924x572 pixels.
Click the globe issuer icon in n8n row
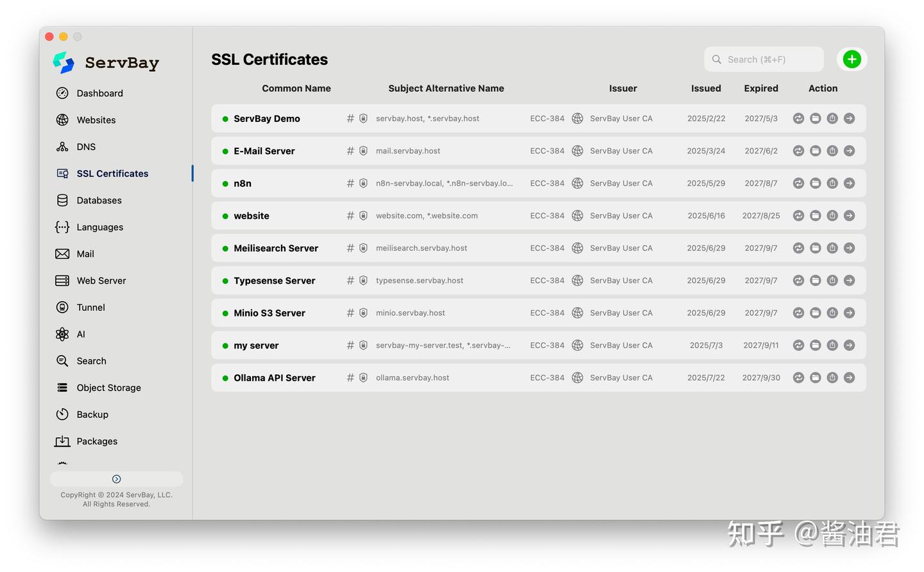[x=577, y=183]
